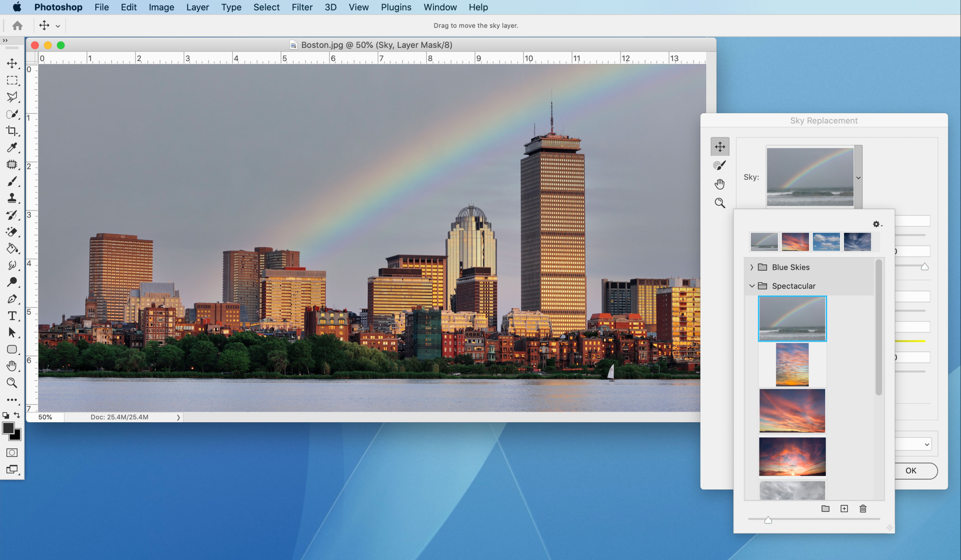Image resolution: width=961 pixels, height=560 pixels.
Task: Pick the recent dark blue sky thumbnail
Action: click(x=857, y=242)
